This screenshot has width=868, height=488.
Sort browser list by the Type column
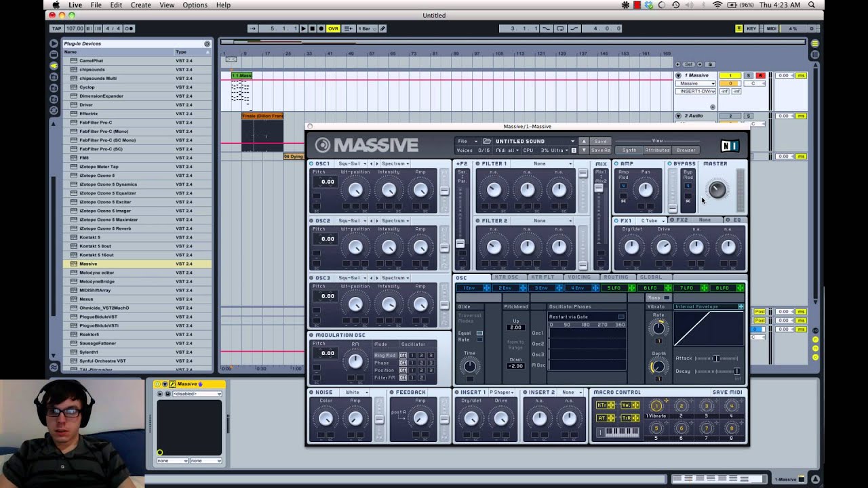point(193,52)
